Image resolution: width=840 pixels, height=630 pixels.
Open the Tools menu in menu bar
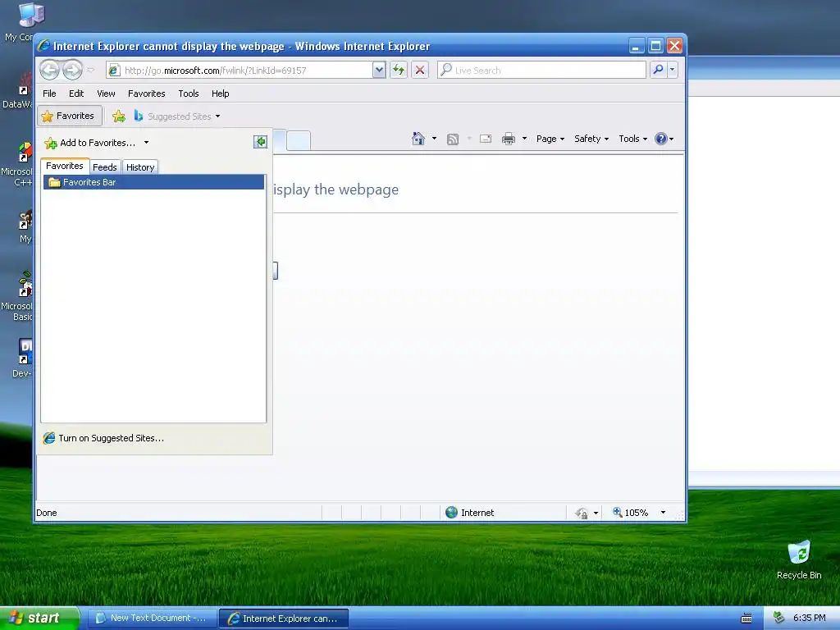coord(189,94)
